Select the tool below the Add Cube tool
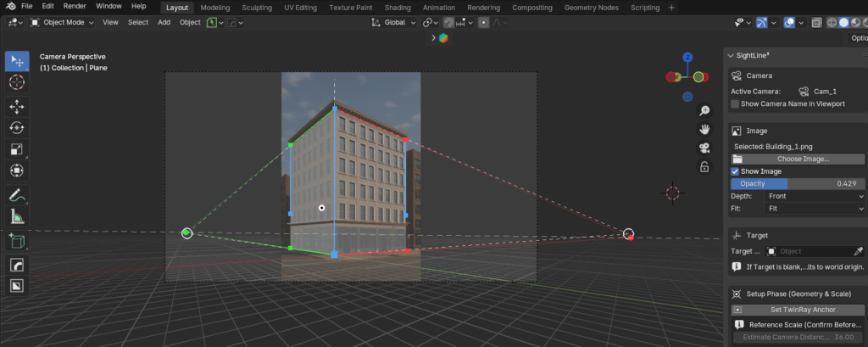The width and height of the screenshot is (868, 347). pos(17,266)
